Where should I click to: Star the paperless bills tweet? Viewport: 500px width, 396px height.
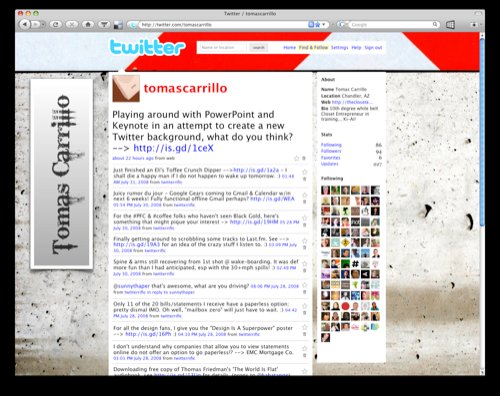click(304, 306)
